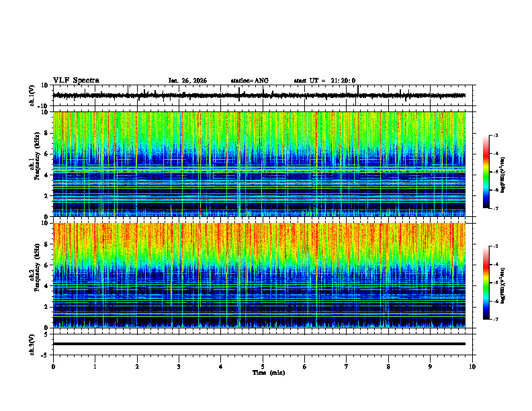Click the "ch.1(V)" waveform axis label
This screenshot has height=411, width=532.
click(x=32, y=95)
